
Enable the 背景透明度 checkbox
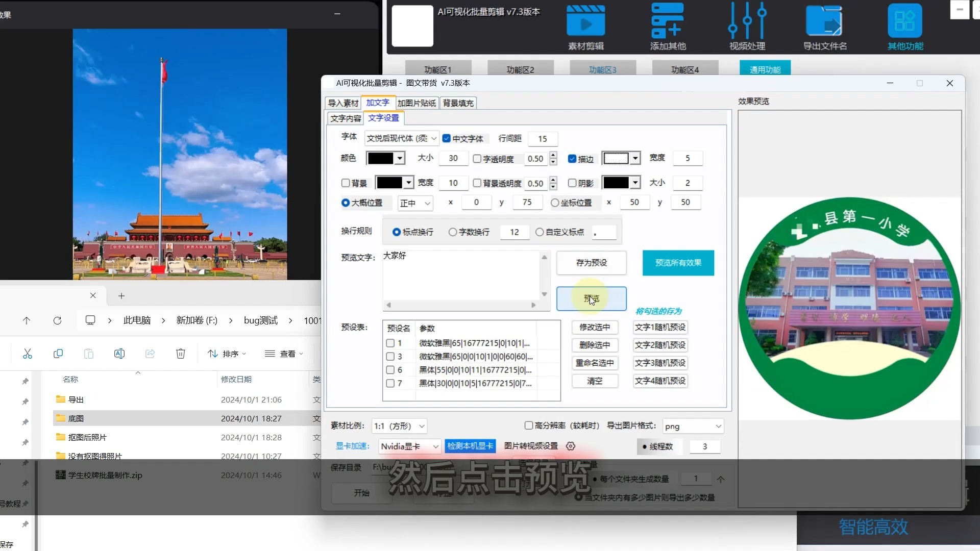tap(477, 183)
